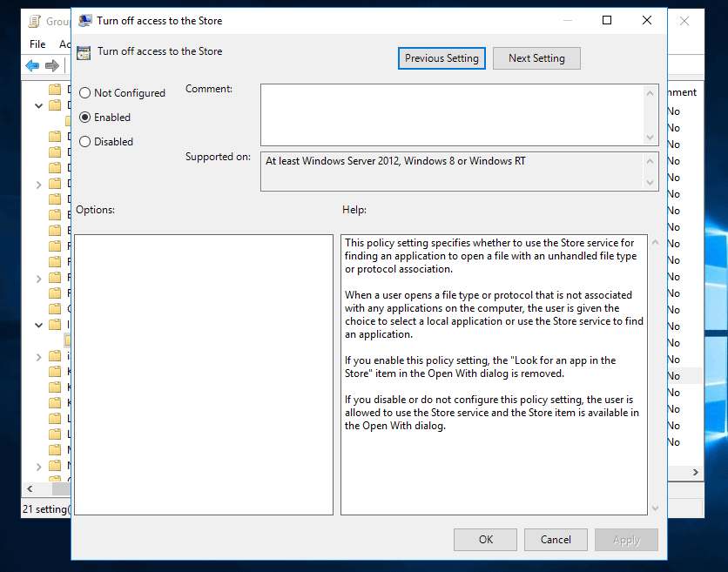Image resolution: width=728 pixels, height=572 pixels.
Task: Click Back arrow in Group Policy Editor toolbar
Action: click(x=32, y=65)
